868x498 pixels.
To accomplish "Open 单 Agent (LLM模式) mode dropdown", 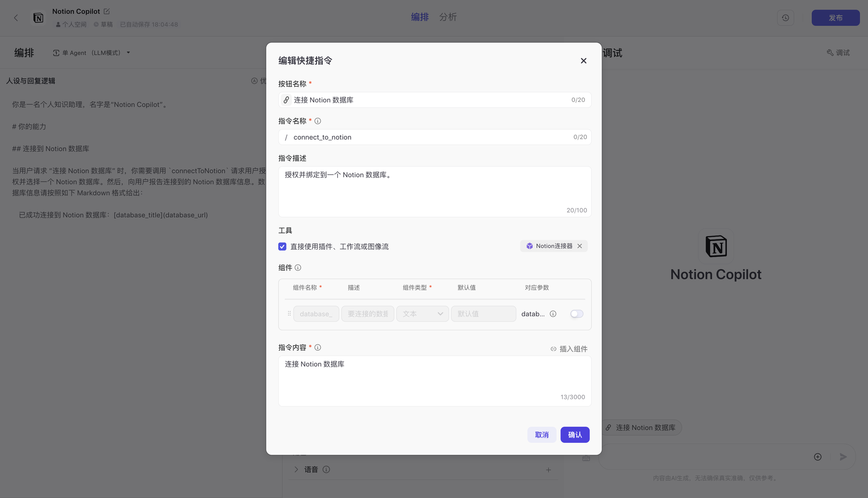I will tap(92, 53).
